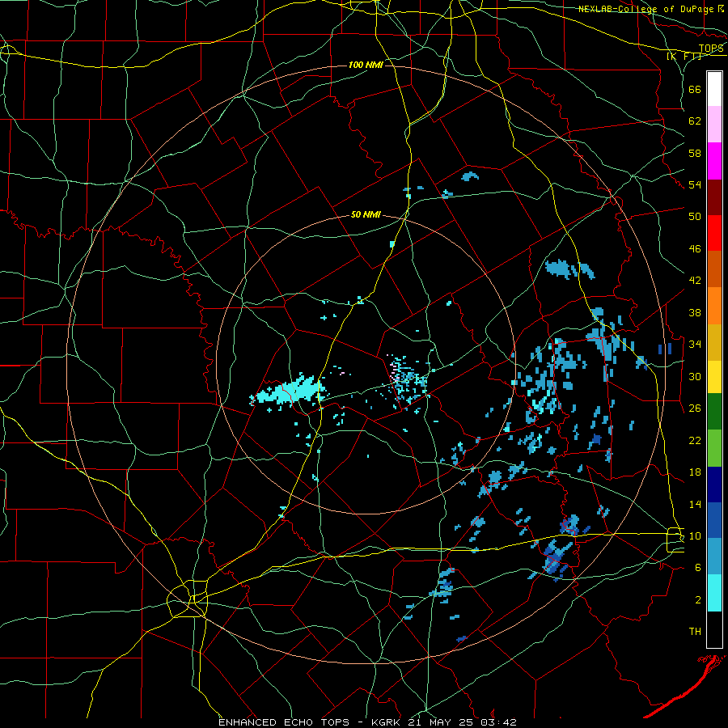Click the "TOPS" legend heading

(x=711, y=49)
